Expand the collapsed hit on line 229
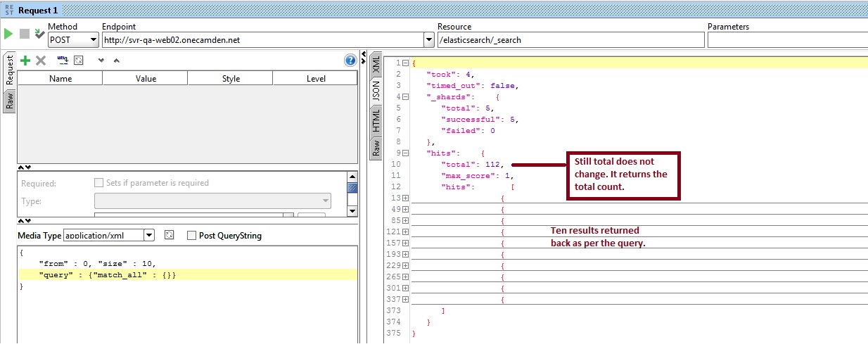Image resolution: width=868 pixels, height=349 pixels. tap(405, 265)
